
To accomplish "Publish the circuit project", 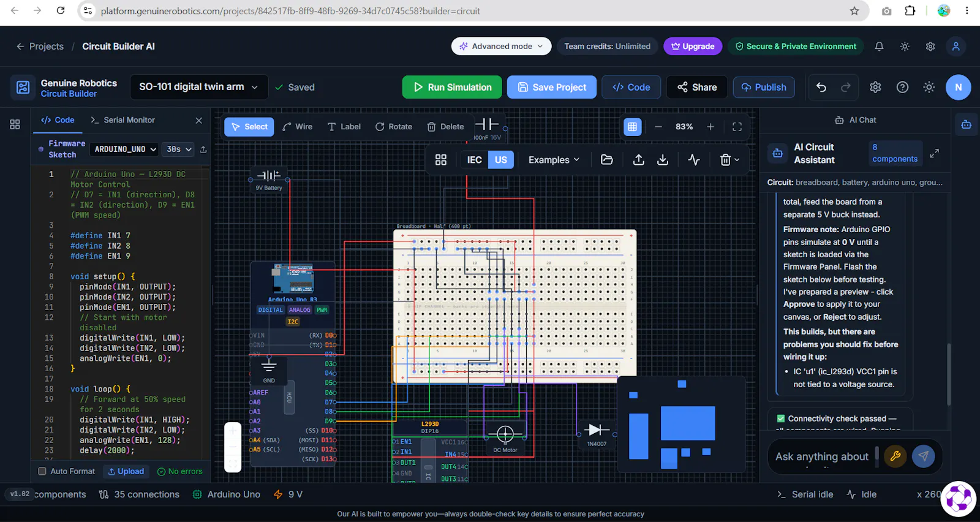I will [764, 87].
